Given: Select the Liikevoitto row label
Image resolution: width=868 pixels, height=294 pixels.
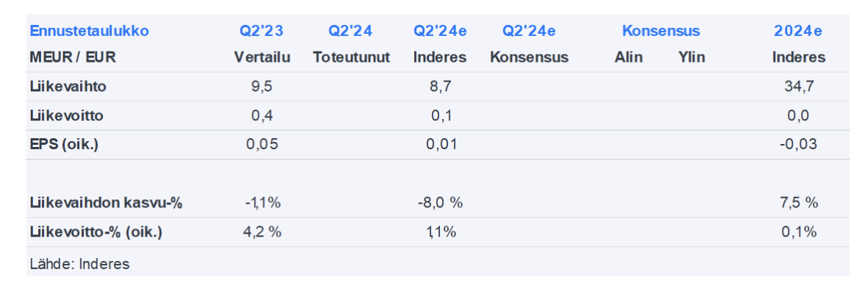Looking at the screenshot, I should click(x=66, y=115).
